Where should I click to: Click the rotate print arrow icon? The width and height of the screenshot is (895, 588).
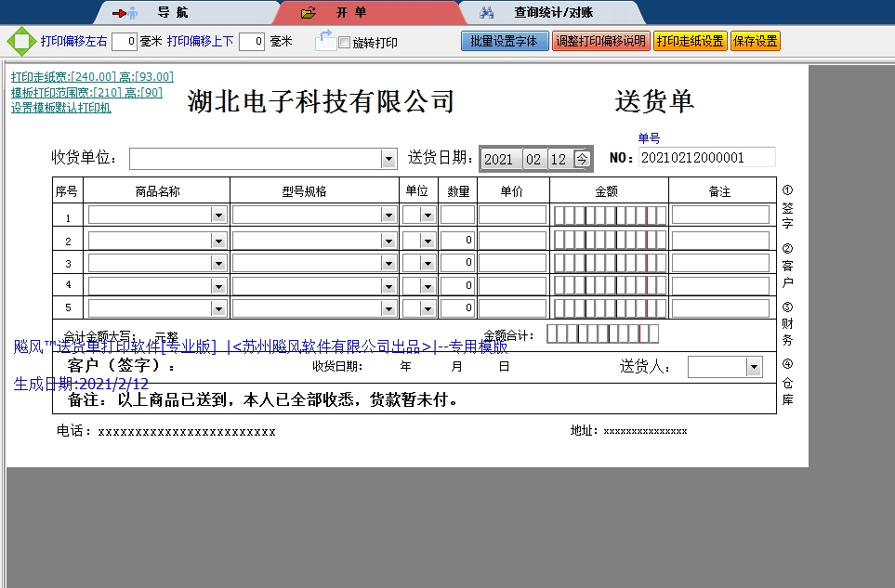[x=324, y=40]
